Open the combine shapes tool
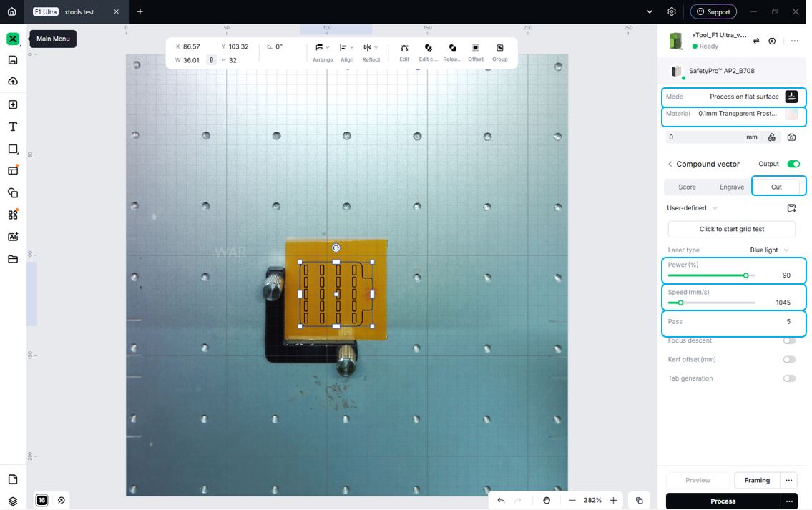This screenshot has width=812, height=510. click(13, 192)
